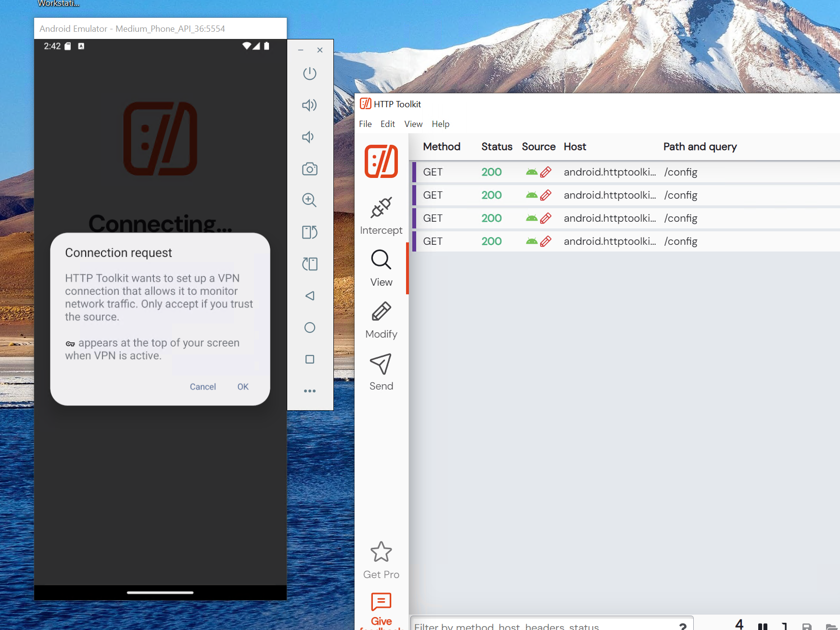Screen dimensions: 840x630
Task: Click host android.httptoolki... in second row
Action: 610,195
